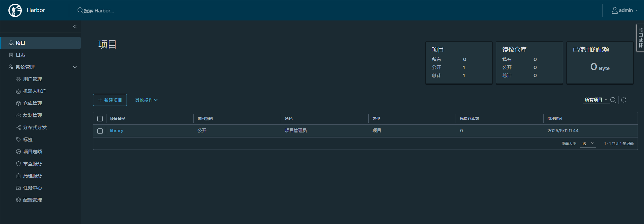The image size is (644, 224).
Task: Check the library project row checkbox
Action: click(x=100, y=131)
